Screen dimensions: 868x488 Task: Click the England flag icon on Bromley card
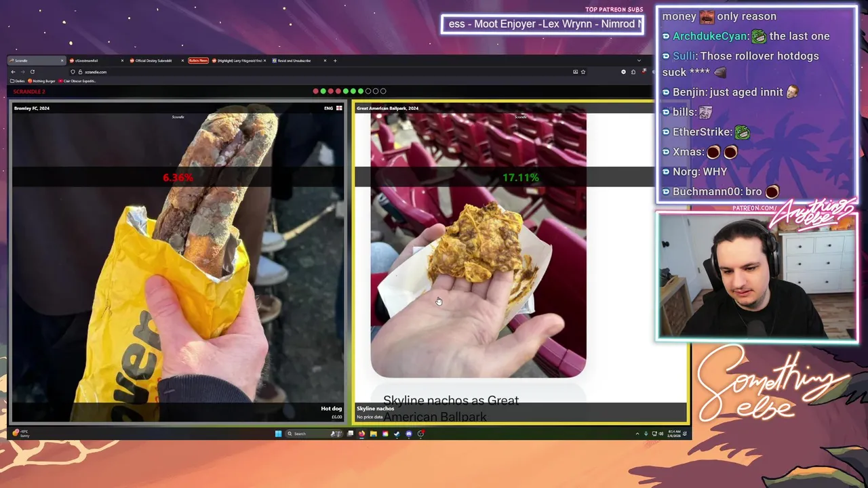339,108
